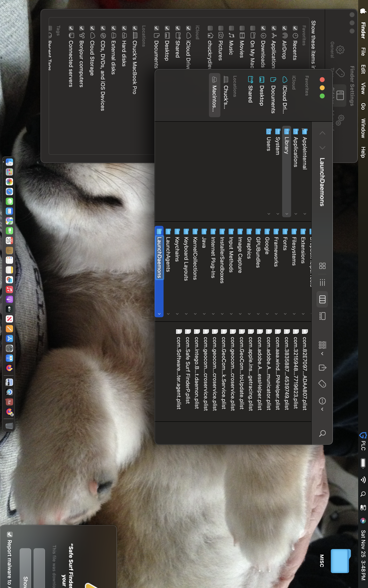Open the More actions dropdown in Finder toolbar

point(322,404)
